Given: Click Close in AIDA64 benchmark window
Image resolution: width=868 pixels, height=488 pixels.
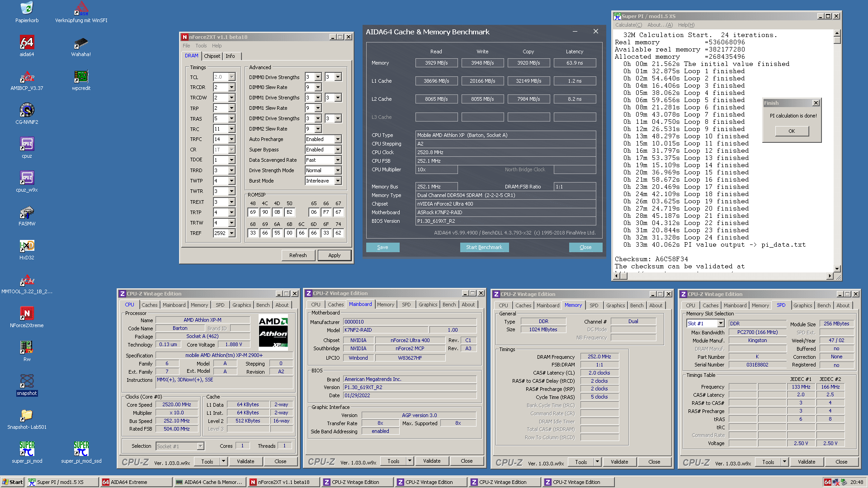Looking at the screenshot, I should (x=585, y=247).
